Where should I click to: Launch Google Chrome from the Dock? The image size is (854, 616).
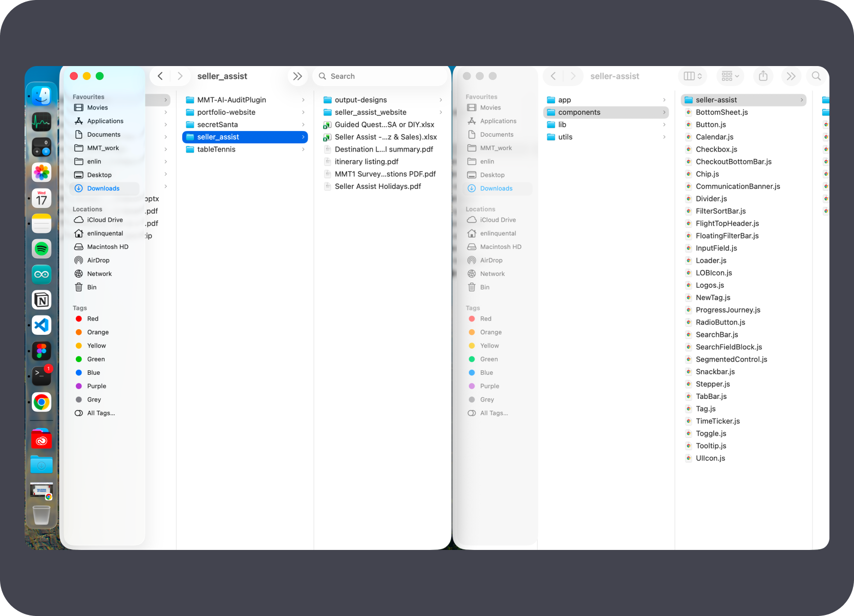41,402
